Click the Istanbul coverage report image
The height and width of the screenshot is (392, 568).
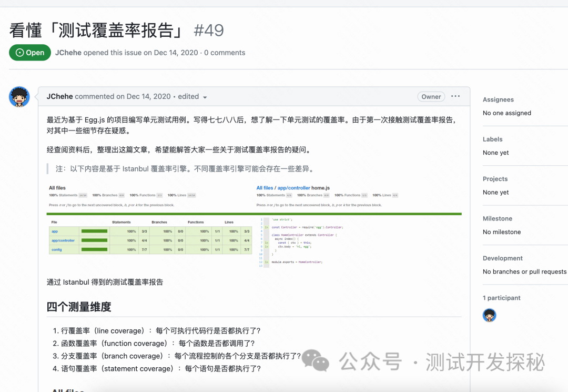point(254,226)
